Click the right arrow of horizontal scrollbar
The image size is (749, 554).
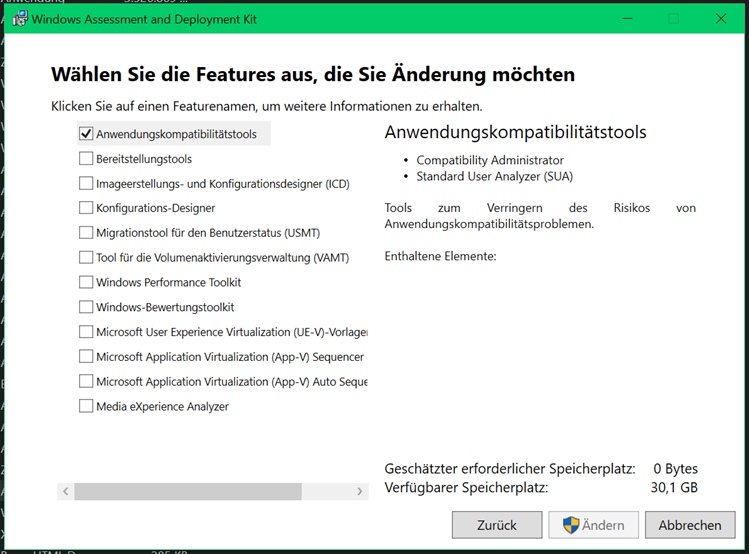pyautogui.click(x=360, y=491)
